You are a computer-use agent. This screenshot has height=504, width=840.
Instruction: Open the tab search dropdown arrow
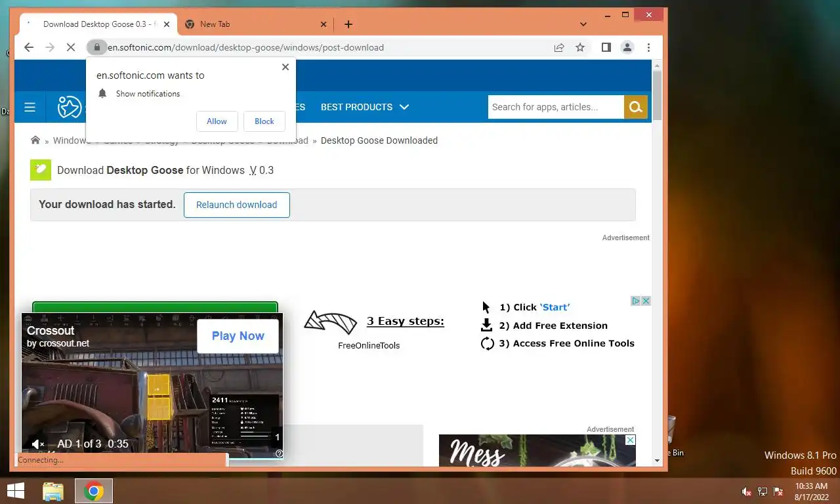(x=583, y=24)
